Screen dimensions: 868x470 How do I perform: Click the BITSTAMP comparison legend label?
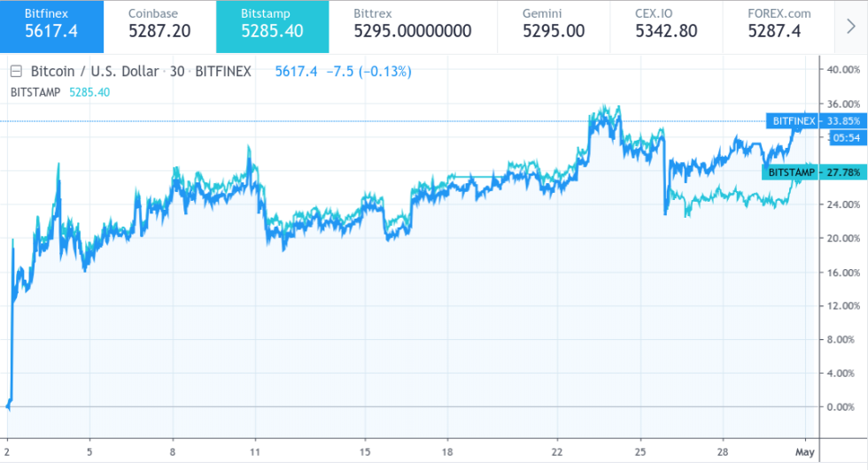35,91
